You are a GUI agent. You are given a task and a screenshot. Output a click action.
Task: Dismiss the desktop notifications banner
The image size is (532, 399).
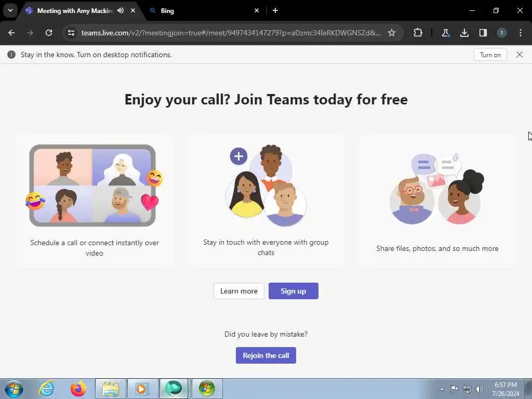point(520,55)
